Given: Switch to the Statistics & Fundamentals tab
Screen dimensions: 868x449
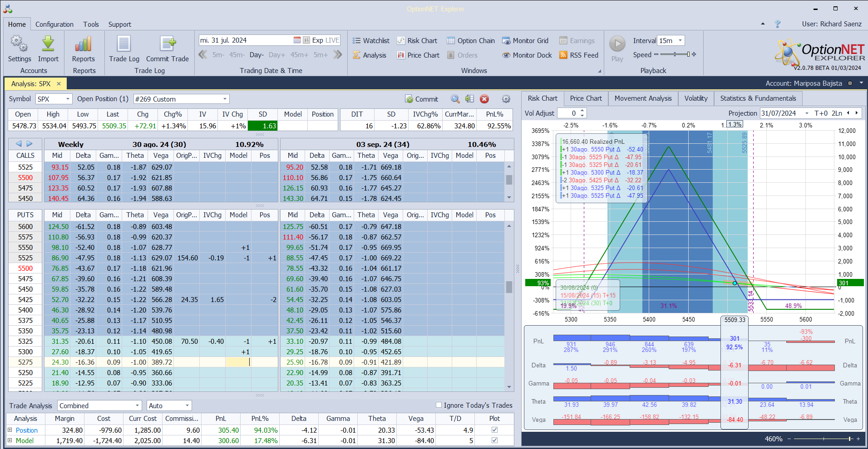Looking at the screenshot, I should [x=758, y=98].
